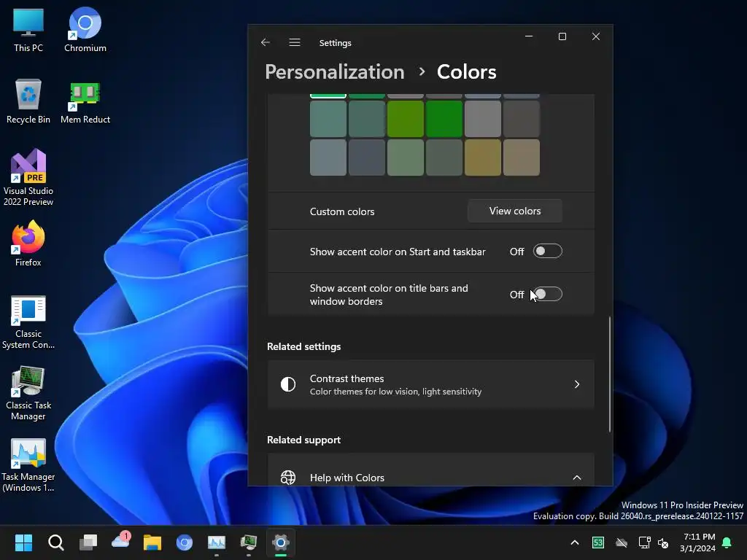Switch to Classic Task Manager taskbar icon
747x560 pixels.
(249, 542)
